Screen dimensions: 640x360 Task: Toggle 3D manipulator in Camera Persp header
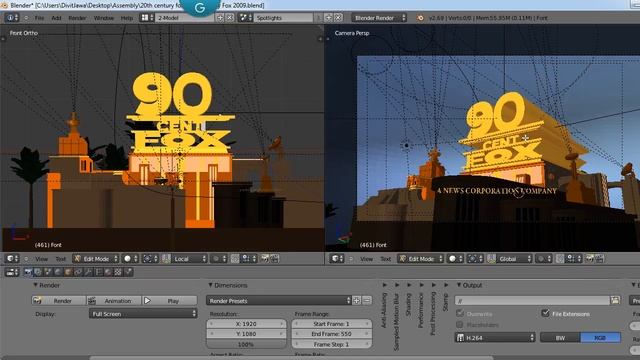click(491, 258)
